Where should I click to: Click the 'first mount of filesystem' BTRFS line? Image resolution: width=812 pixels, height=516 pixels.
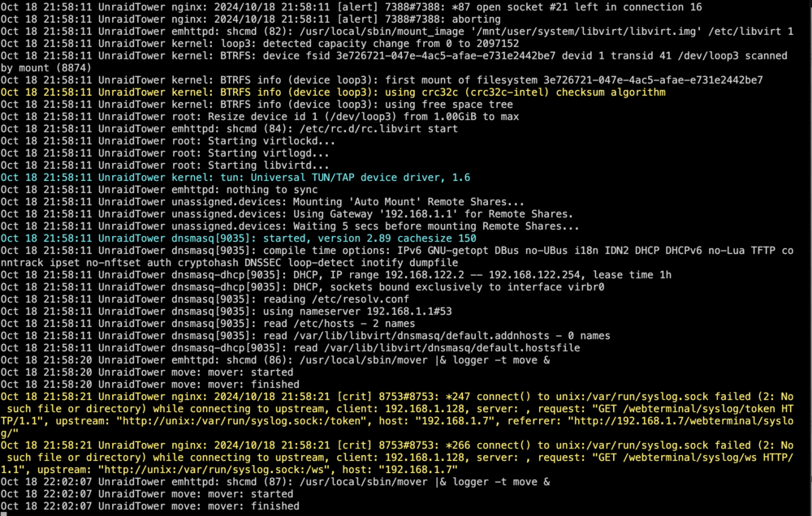click(382, 80)
